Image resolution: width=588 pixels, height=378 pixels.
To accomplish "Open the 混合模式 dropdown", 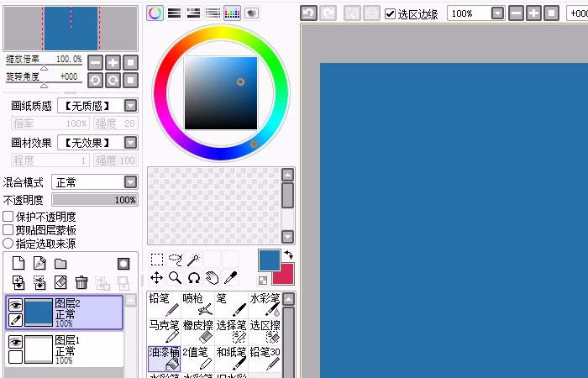I will point(130,182).
